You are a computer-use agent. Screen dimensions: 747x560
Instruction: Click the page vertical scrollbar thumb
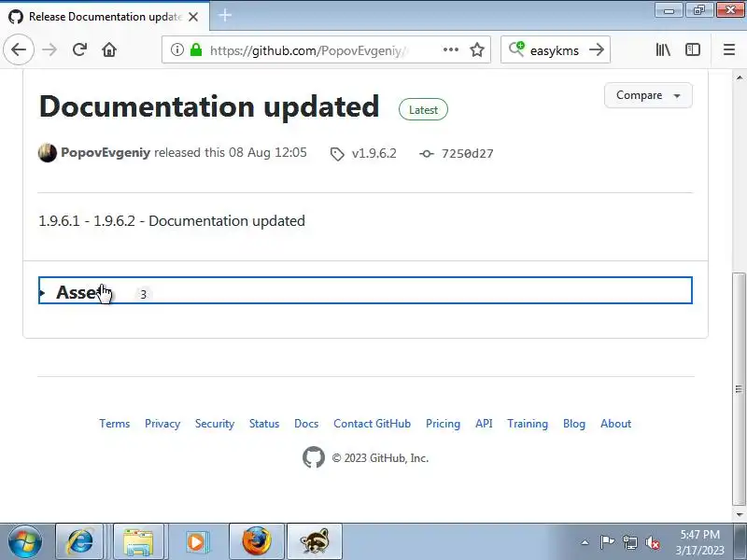(739, 389)
